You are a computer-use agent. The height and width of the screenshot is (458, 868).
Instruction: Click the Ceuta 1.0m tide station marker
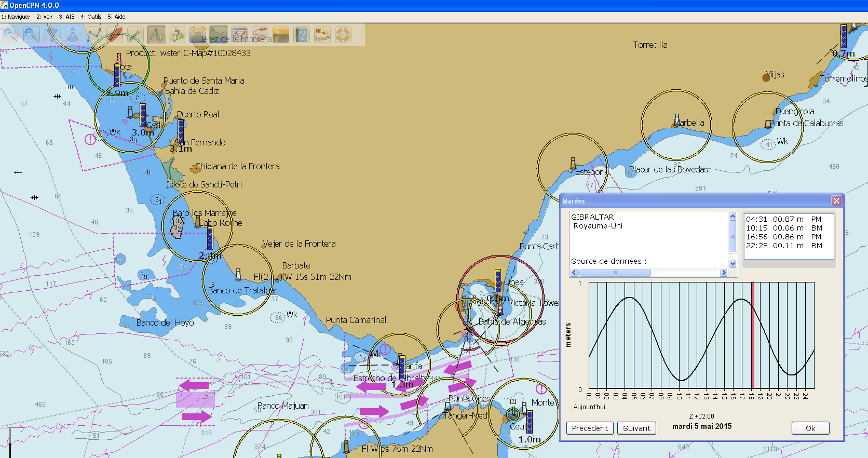click(x=530, y=422)
